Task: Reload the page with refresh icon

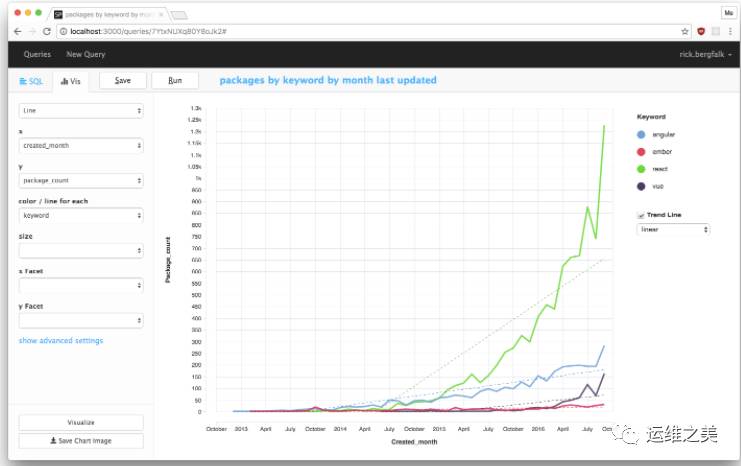Action: (46, 31)
